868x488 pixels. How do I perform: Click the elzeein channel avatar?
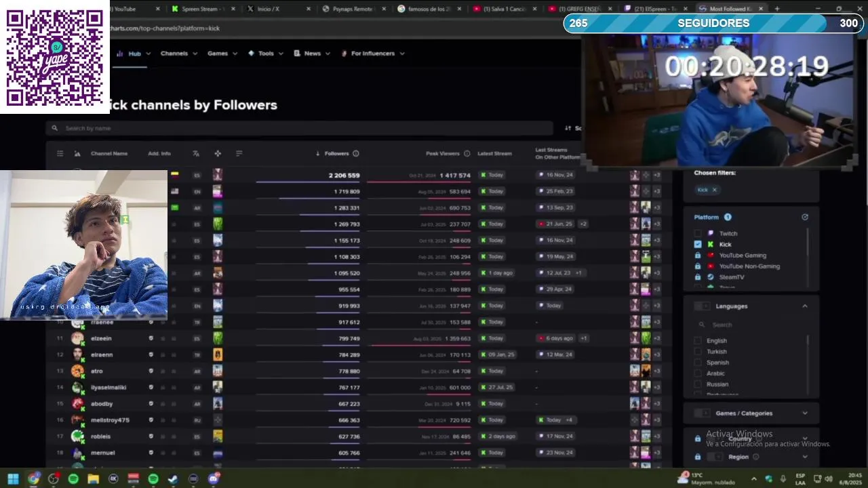[x=77, y=338]
